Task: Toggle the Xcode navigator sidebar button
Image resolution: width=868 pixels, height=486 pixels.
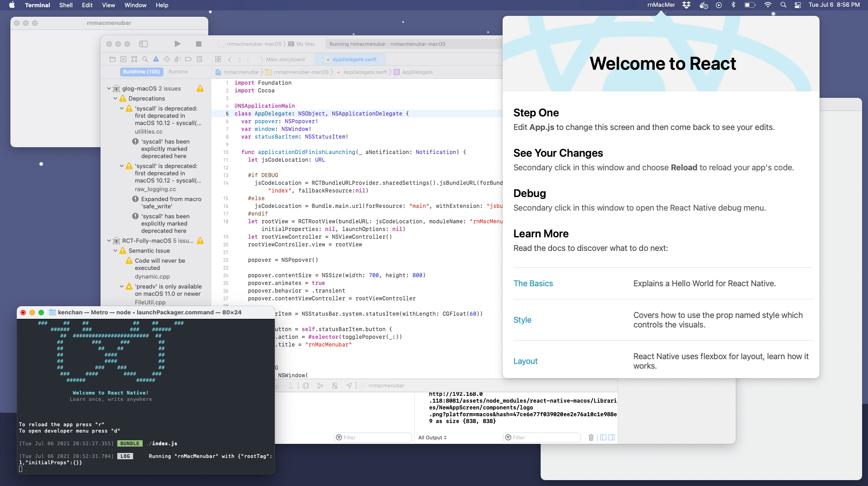Action: (x=144, y=44)
